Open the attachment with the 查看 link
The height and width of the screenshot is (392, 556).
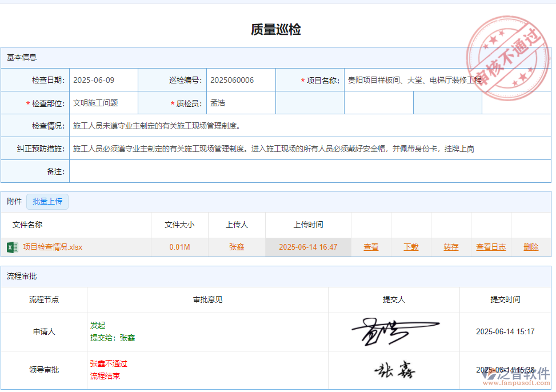370,247
